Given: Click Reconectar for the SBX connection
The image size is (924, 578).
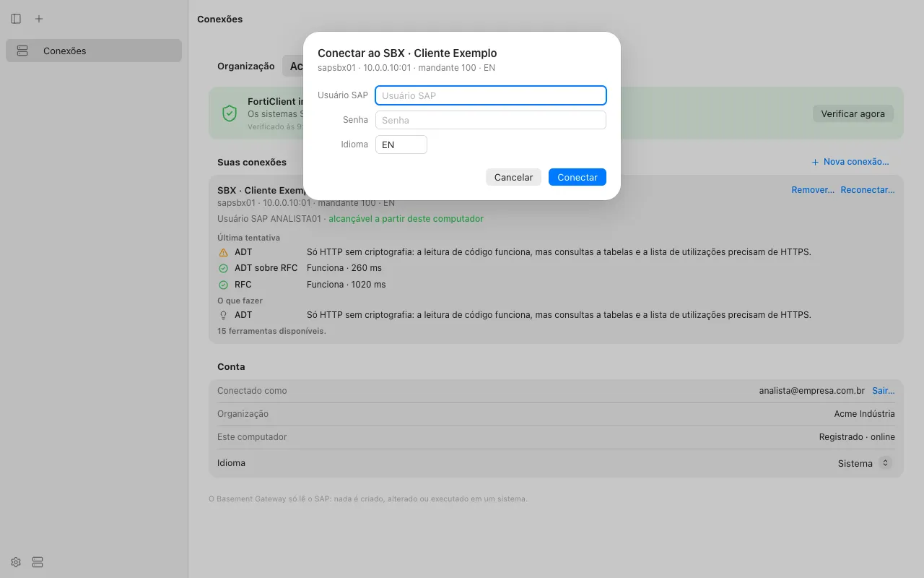Looking at the screenshot, I should [868, 190].
